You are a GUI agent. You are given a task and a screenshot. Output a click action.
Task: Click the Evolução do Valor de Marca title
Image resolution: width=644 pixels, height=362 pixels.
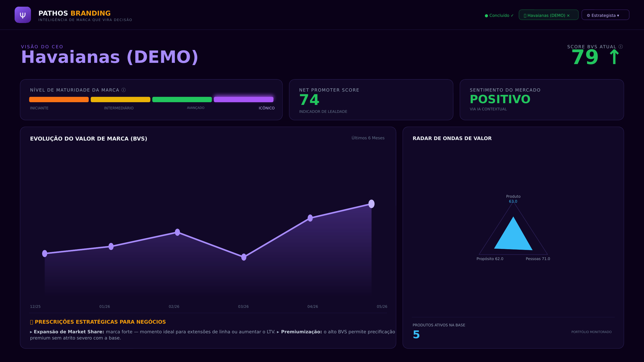point(88,139)
